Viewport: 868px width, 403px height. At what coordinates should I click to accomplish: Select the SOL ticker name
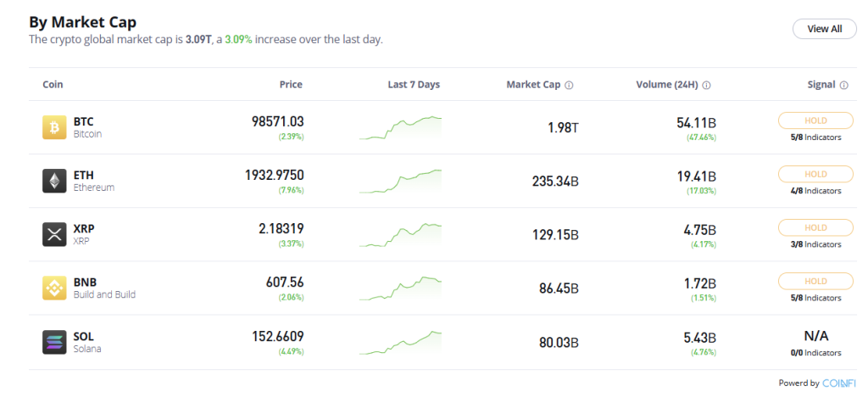pyautogui.click(x=84, y=337)
